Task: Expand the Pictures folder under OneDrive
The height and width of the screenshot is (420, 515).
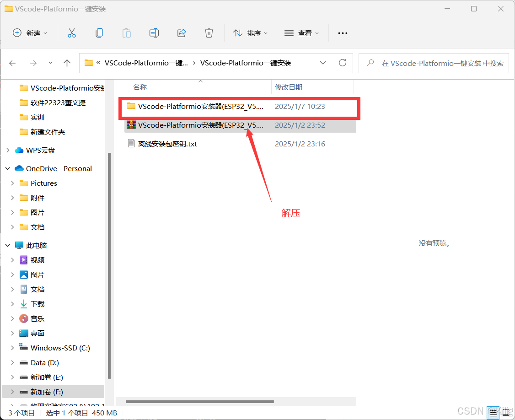Action: pyautogui.click(x=12, y=183)
